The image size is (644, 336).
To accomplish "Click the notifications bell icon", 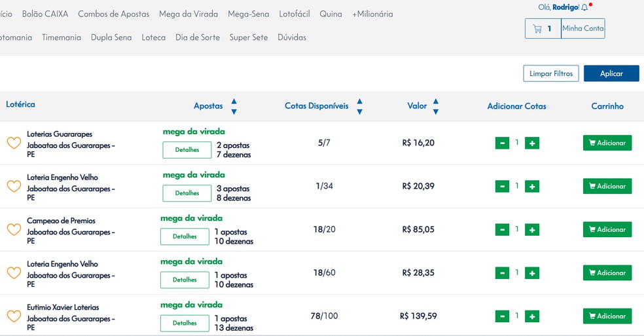I will [584, 8].
